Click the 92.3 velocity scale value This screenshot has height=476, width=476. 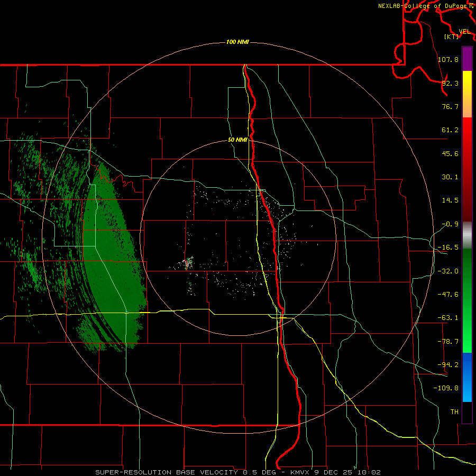coord(450,83)
